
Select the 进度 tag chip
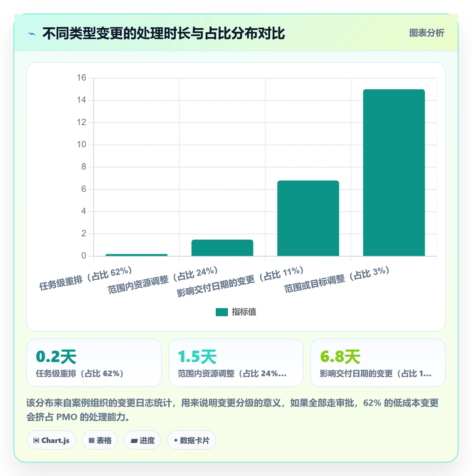[142, 440]
